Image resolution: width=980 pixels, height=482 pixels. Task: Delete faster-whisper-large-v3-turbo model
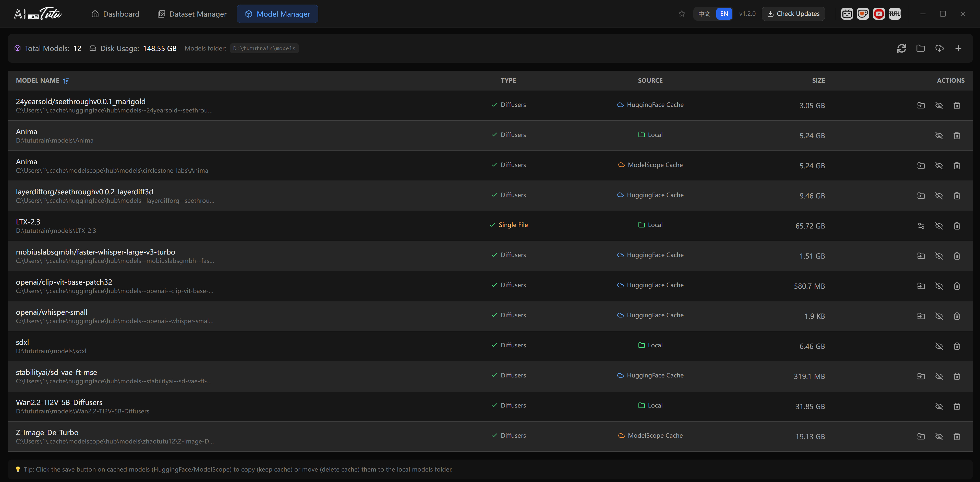(957, 256)
